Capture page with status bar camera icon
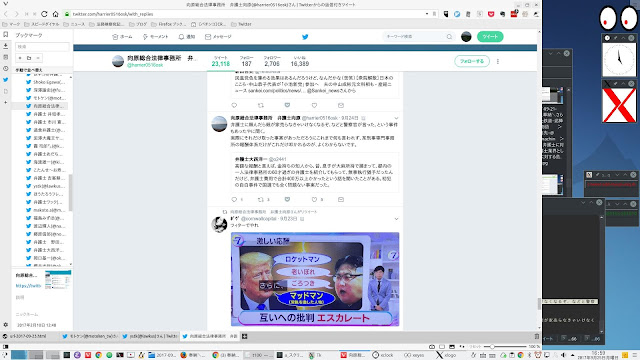Image resolution: width=640 pixels, height=360 pixels. [432, 347]
